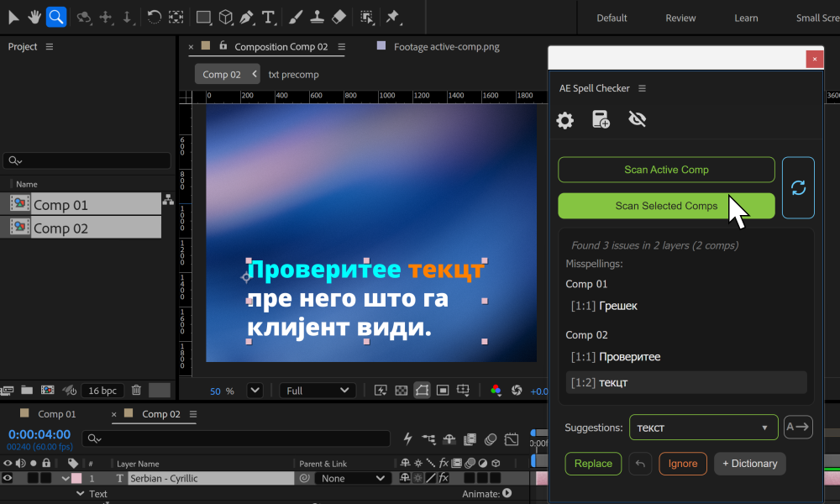Select the Selection arrow tool
840x504 pixels.
tap(13, 17)
